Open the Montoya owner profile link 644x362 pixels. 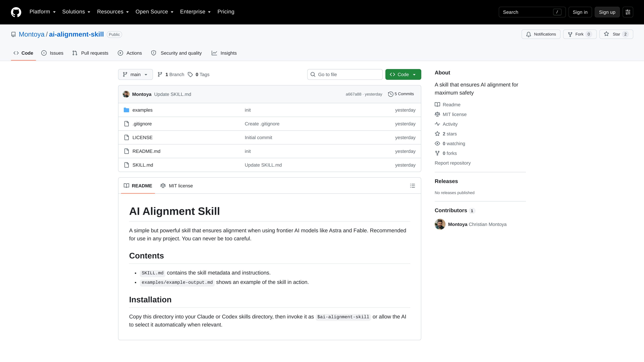click(32, 34)
